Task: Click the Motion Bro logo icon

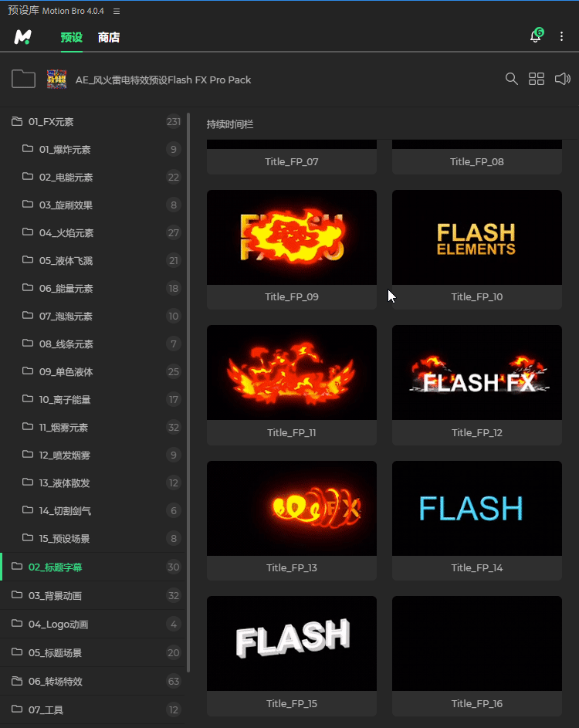Action: 22,37
